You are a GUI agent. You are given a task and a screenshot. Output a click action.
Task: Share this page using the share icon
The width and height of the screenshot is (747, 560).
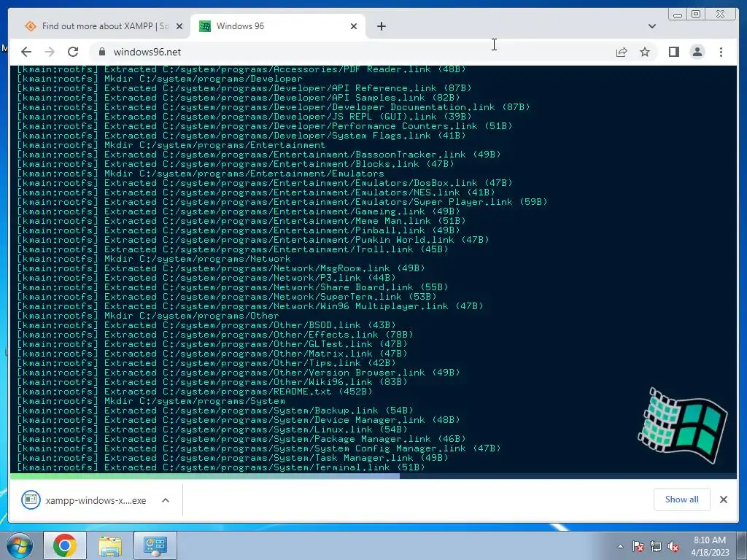click(622, 52)
